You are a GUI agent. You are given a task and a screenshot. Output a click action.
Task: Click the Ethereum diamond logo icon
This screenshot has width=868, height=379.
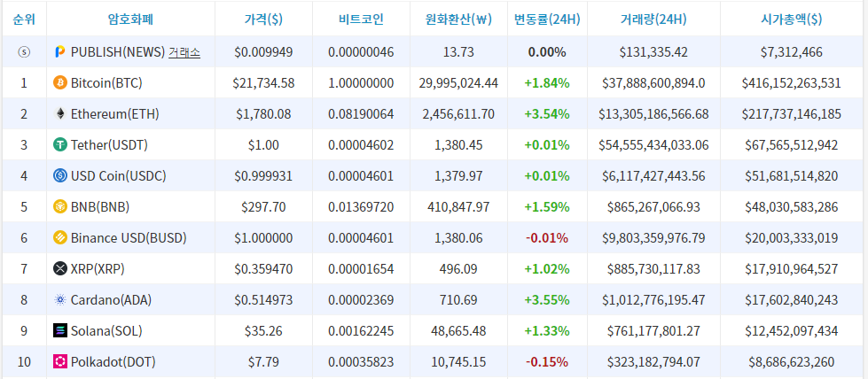coord(59,114)
